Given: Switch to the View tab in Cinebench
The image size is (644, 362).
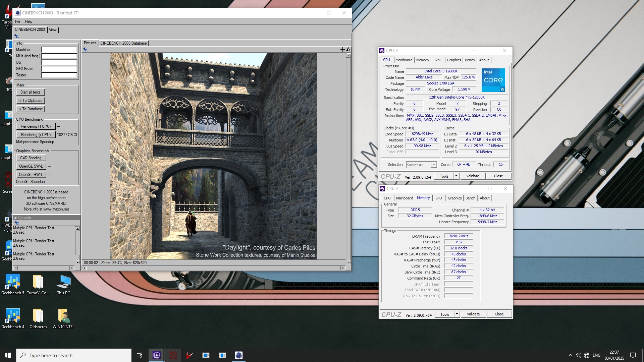Looking at the screenshot, I should pos(53,30).
